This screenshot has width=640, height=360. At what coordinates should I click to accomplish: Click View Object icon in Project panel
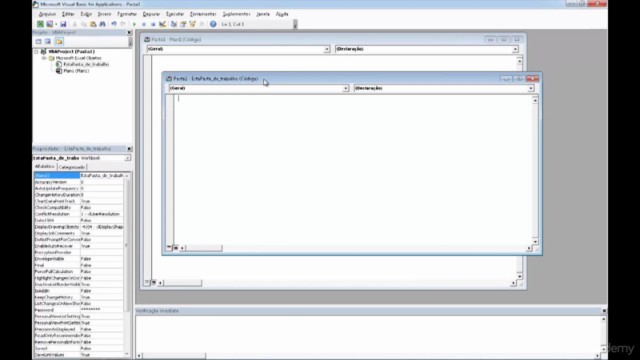click(x=48, y=41)
